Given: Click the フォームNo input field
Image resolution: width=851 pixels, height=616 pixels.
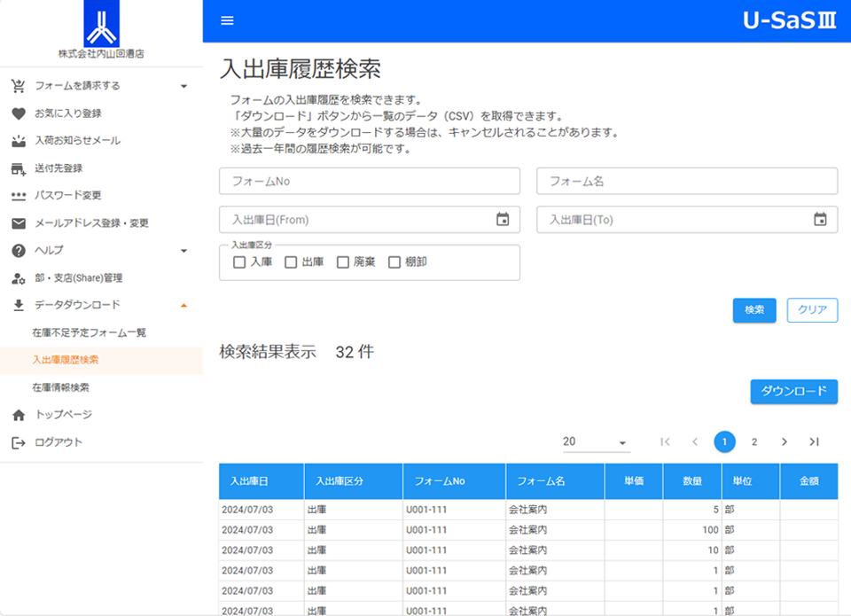Looking at the screenshot, I should pyautogui.click(x=370, y=182).
